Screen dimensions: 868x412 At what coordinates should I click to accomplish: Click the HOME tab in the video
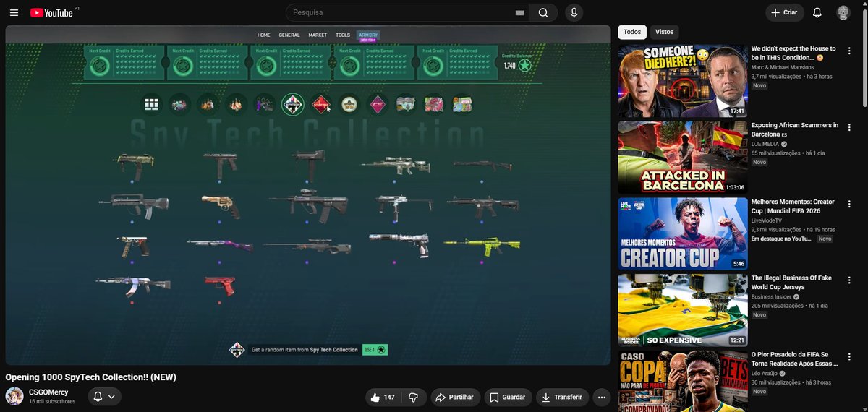coord(264,35)
